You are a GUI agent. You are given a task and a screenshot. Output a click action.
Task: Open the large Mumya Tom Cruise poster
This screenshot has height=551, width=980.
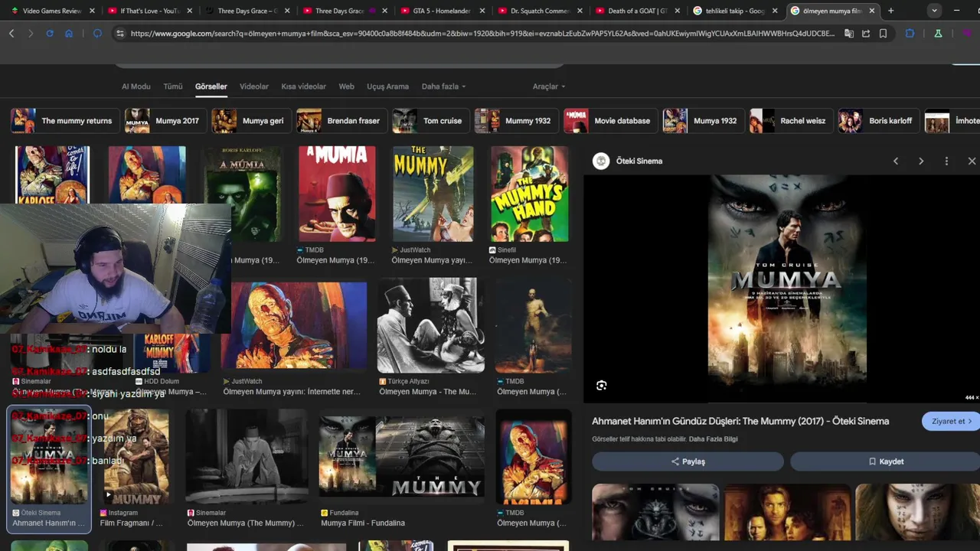786,289
